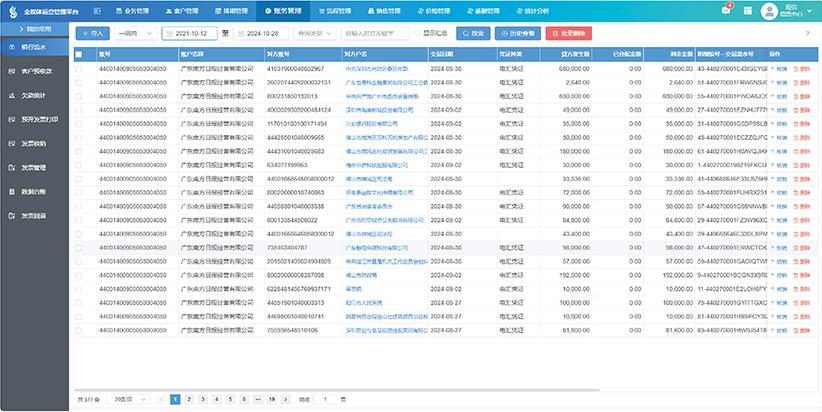Open the message notifications icon with red badge
Viewport: 822px width, 412px height.
tap(726, 10)
